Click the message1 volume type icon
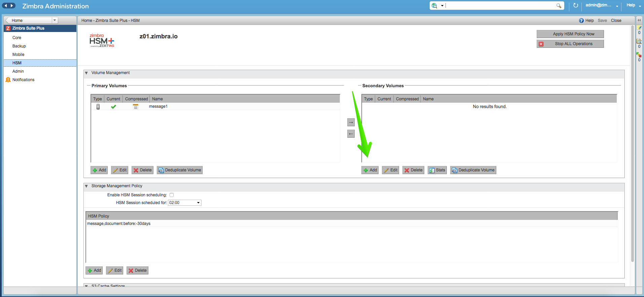644x297 pixels. click(98, 107)
